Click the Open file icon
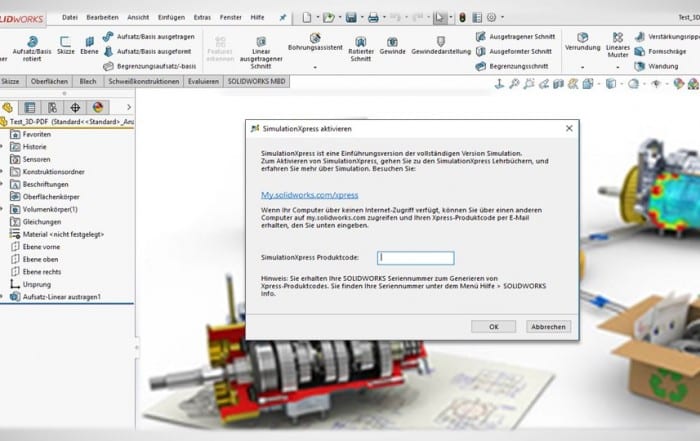The width and height of the screenshot is (700, 441). click(329, 17)
